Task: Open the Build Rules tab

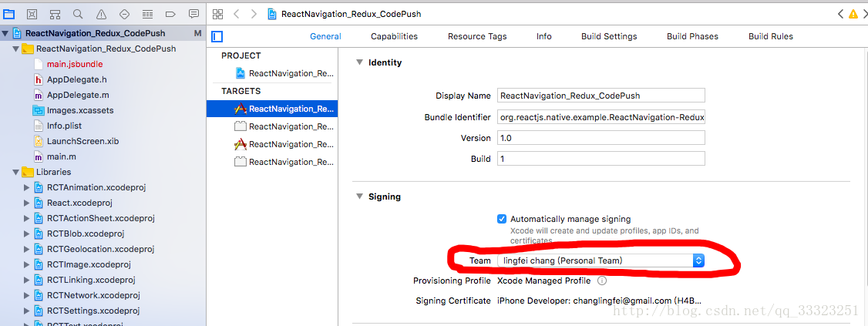Action: 771,36
